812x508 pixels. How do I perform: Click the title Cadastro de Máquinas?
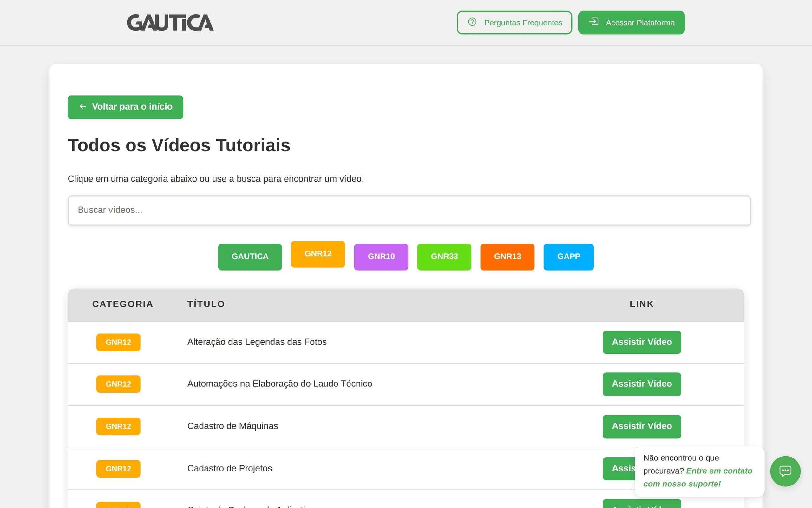point(232,426)
